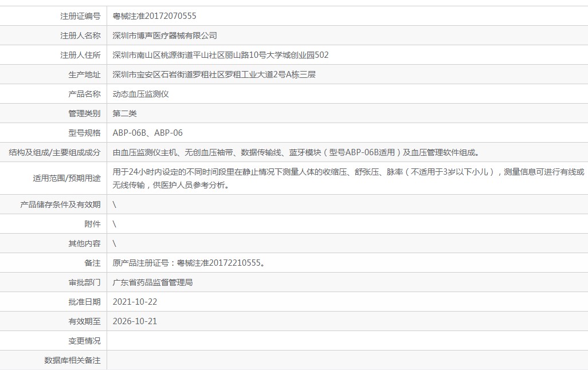This screenshot has width=588, height=370.
Task: Click the backslash value in 附件 row
Action: (115, 224)
